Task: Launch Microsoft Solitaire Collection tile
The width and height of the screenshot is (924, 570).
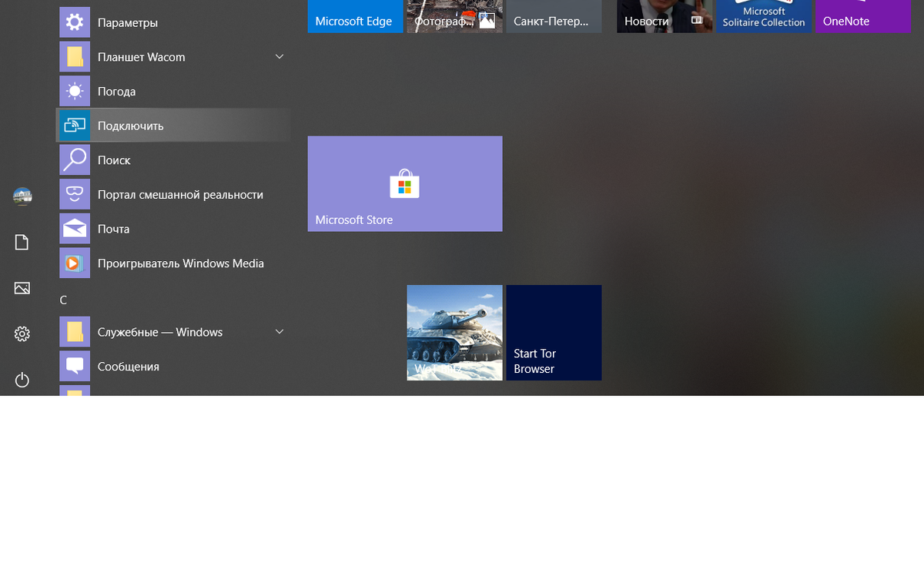Action: coord(764,16)
